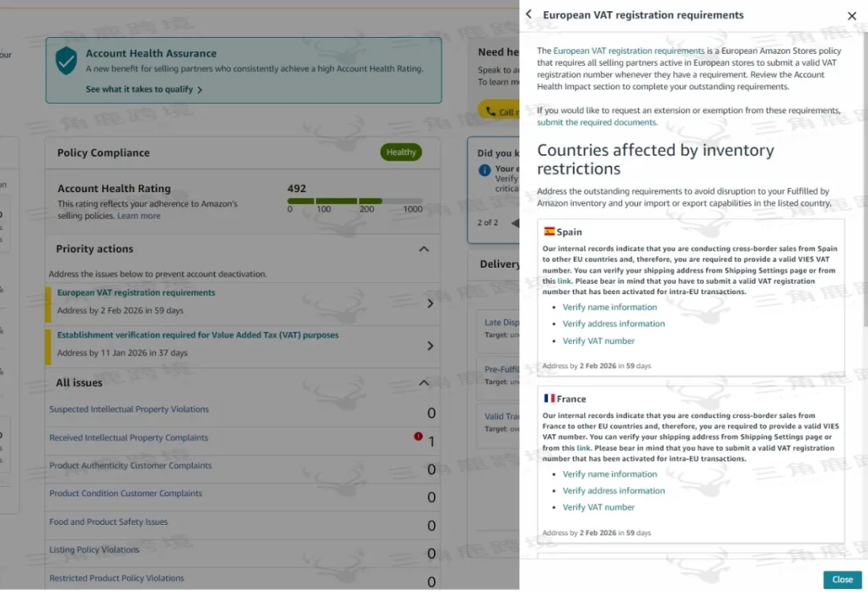Collapse the Priority actions section
Screen dimensions: 868x594
(x=424, y=249)
